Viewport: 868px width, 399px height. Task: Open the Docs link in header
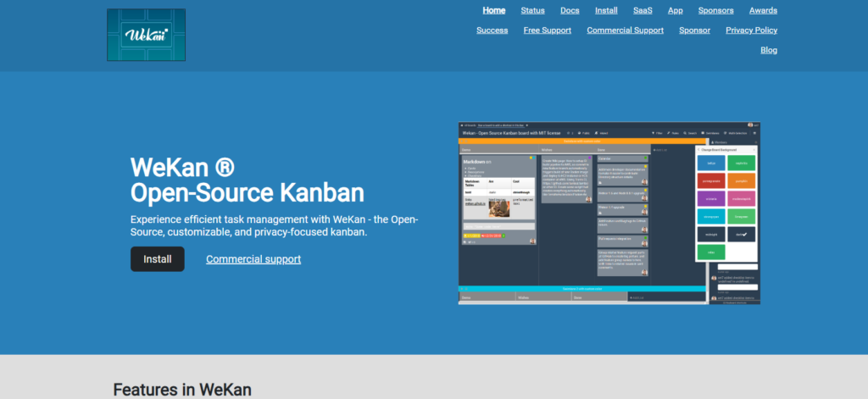click(x=570, y=10)
